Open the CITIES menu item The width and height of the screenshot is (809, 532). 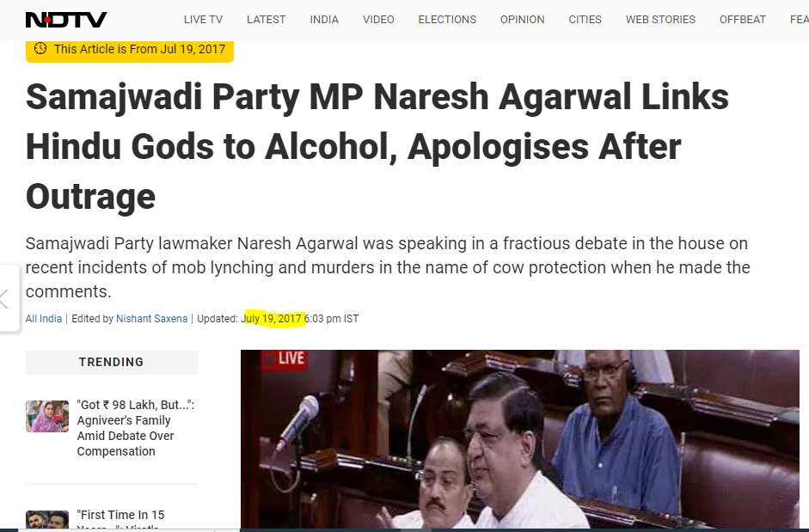[x=585, y=20]
